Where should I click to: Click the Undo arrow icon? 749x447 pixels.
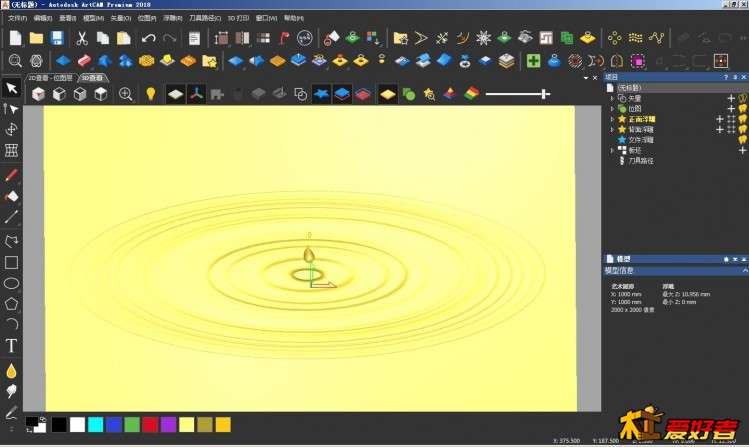(149, 38)
